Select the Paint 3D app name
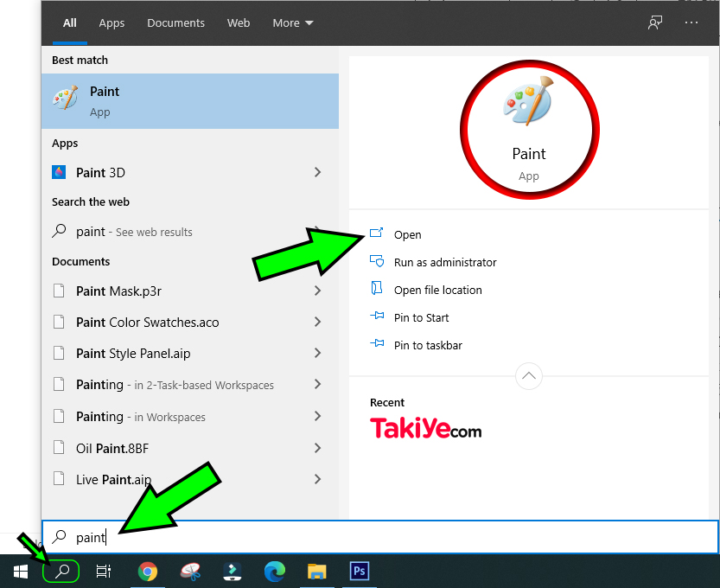720x588 pixels. click(100, 173)
